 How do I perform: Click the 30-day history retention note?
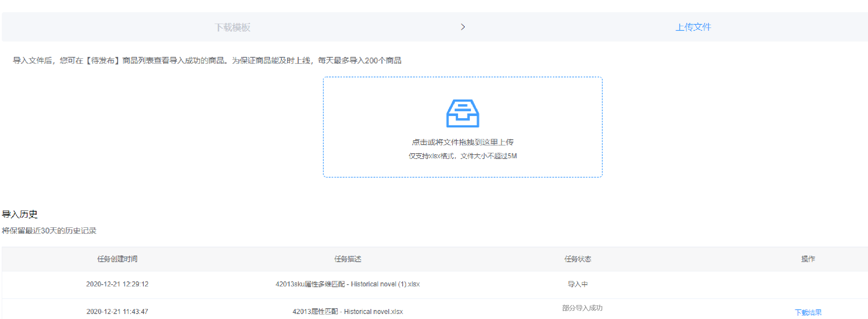[49, 231]
